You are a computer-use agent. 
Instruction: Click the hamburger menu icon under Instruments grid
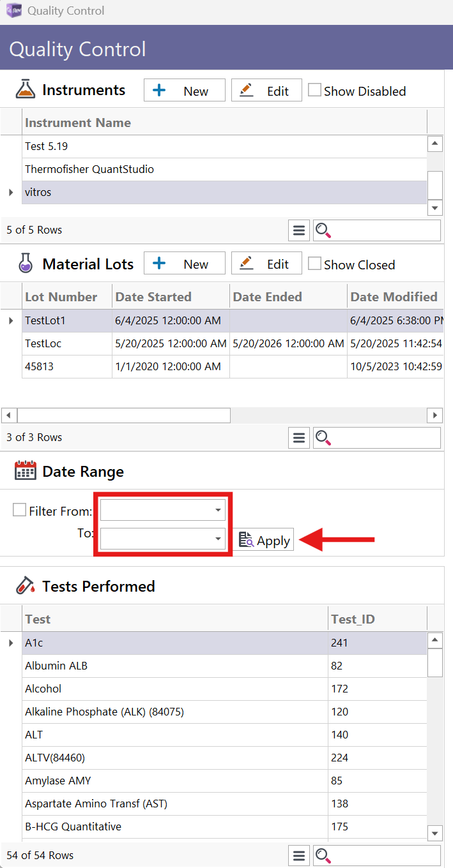(298, 230)
